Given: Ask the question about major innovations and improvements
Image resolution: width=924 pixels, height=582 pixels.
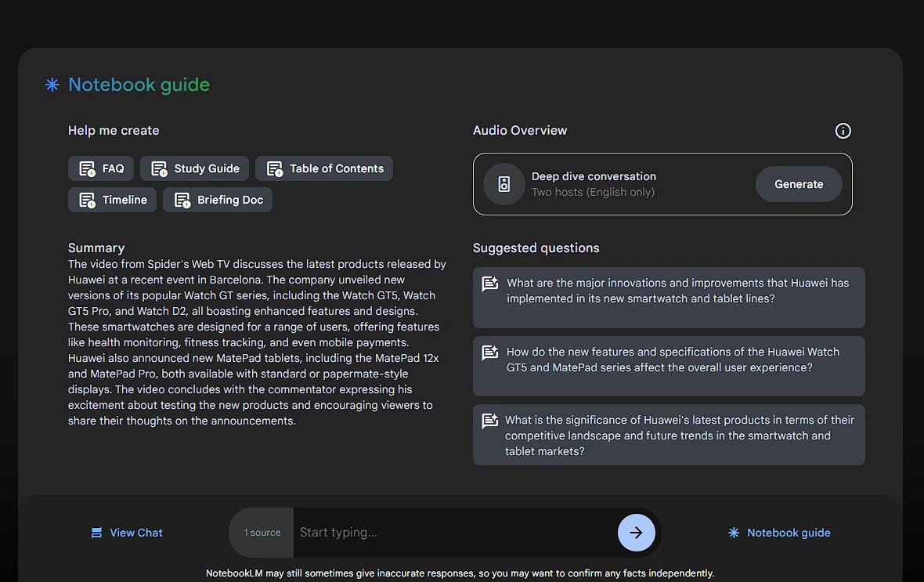Looking at the screenshot, I should click(x=669, y=298).
